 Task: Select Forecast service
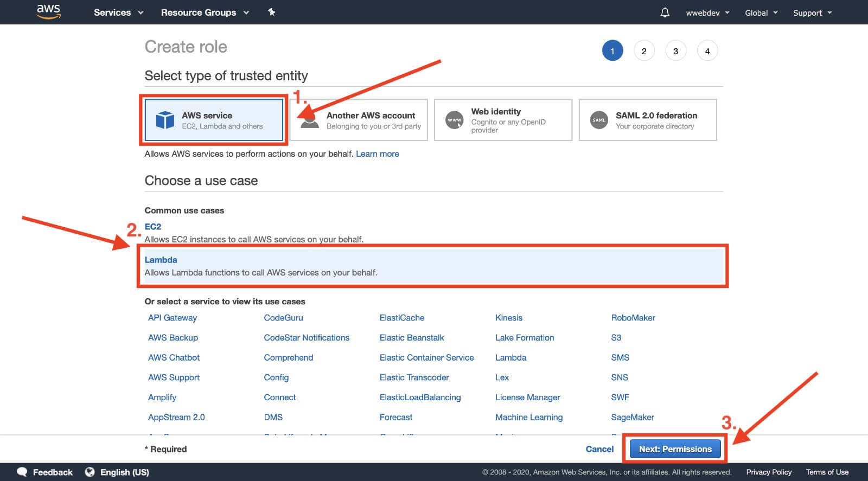[396, 418]
